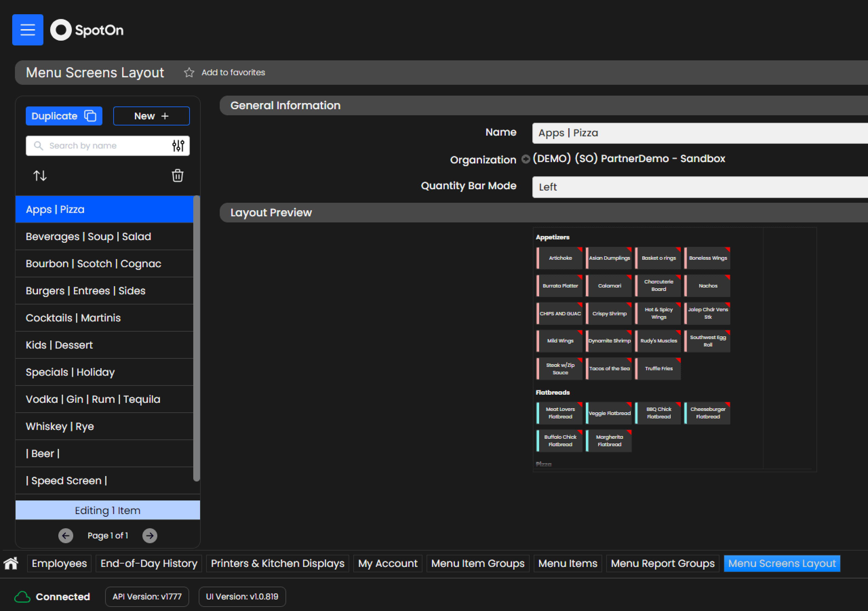The width and height of the screenshot is (868, 611).
Task: Go to the next page arrow
Action: point(150,535)
